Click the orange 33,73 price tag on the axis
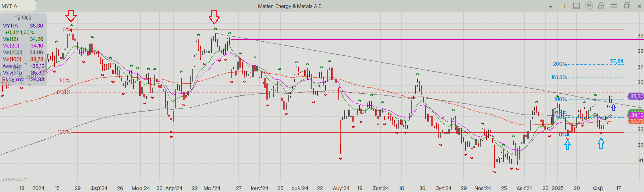The image size is (644, 192). (637, 121)
